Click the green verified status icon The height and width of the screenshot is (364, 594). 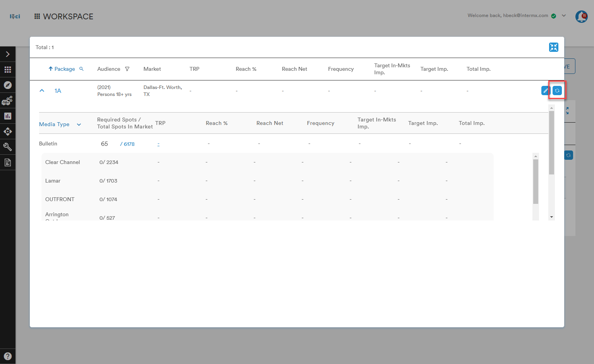click(x=554, y=16)
